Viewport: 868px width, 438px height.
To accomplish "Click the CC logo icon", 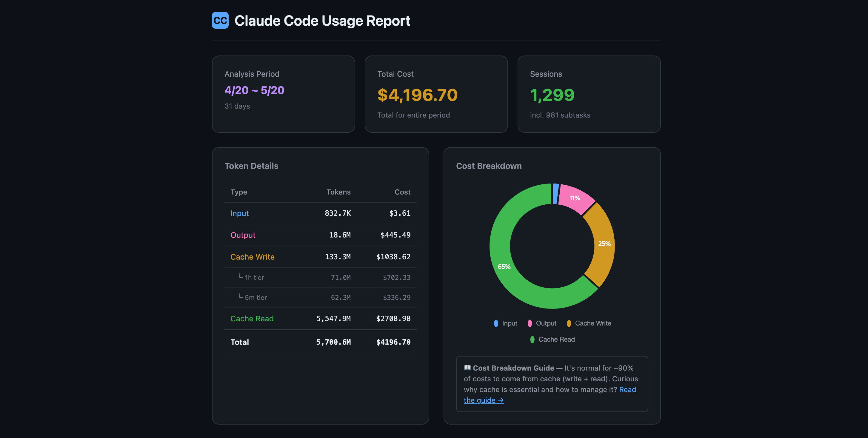I will [220, 21].
